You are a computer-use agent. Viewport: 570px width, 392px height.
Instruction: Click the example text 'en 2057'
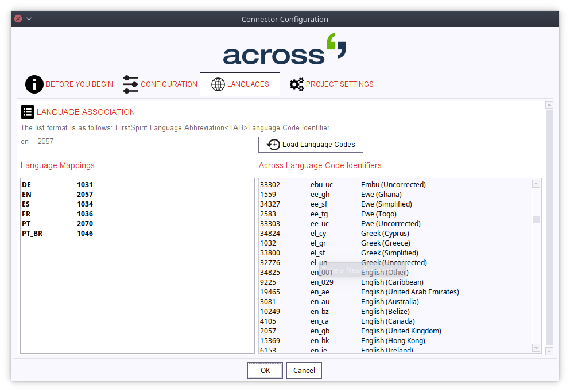coord(37,142)
